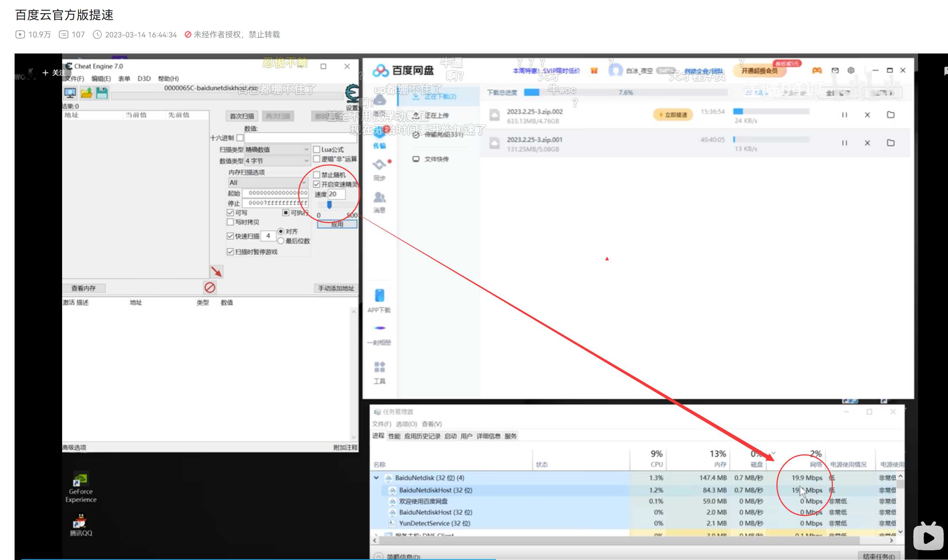Open the Baidu Netdisk settings gear icon
This screenshot has height=560, width=948.
click(851, 71)
